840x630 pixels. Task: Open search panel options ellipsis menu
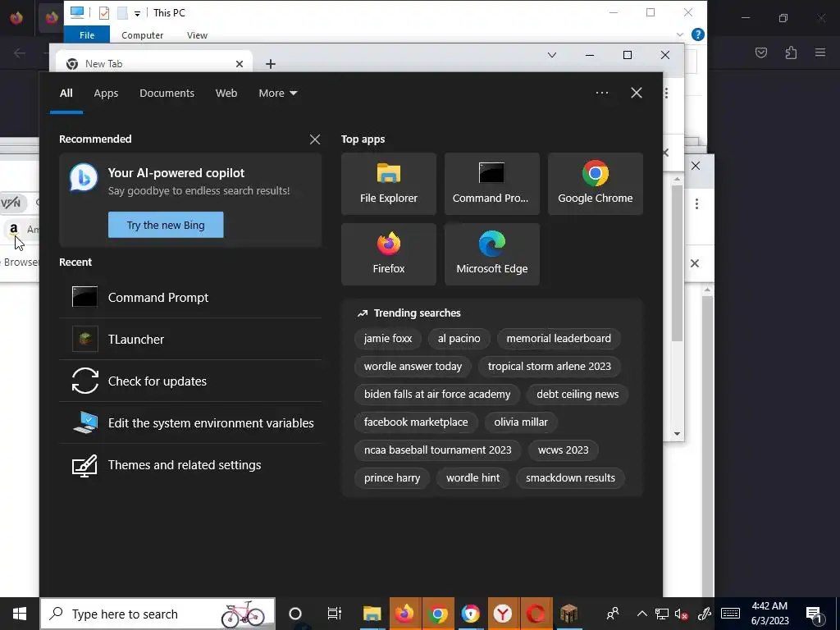pos(601,93)
